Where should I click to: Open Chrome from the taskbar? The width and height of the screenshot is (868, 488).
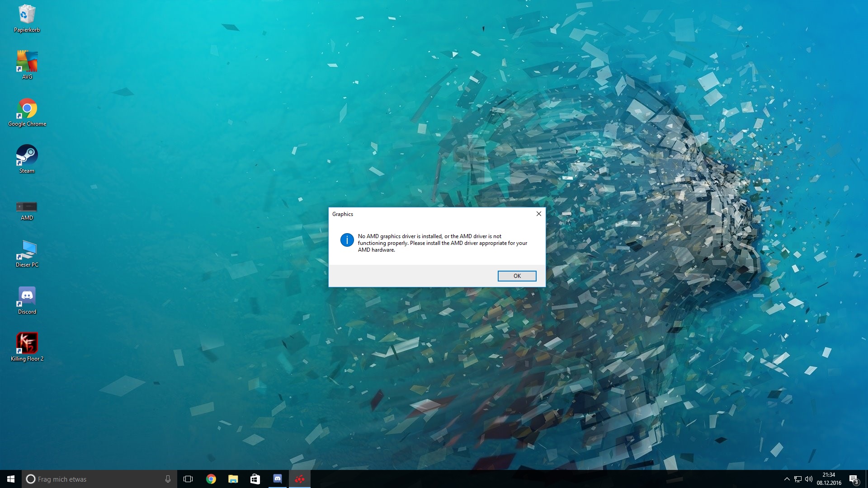point(211,479)
